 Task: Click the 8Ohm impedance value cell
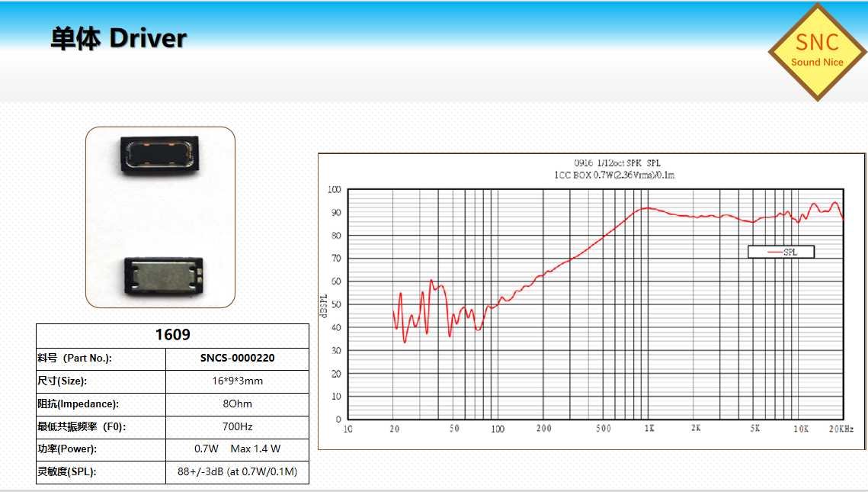[237, 404]
